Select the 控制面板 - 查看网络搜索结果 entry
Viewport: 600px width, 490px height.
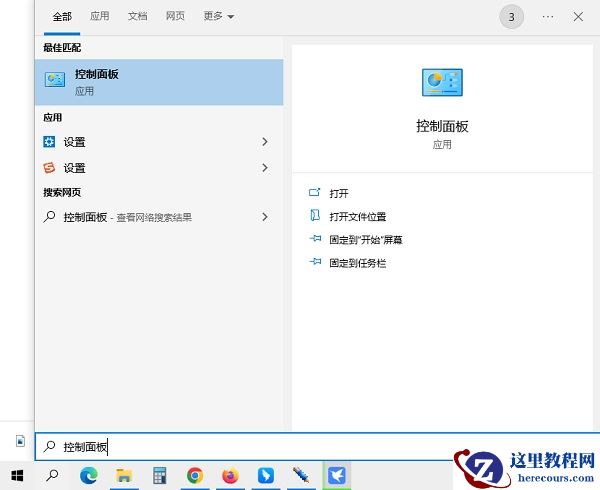159,217
